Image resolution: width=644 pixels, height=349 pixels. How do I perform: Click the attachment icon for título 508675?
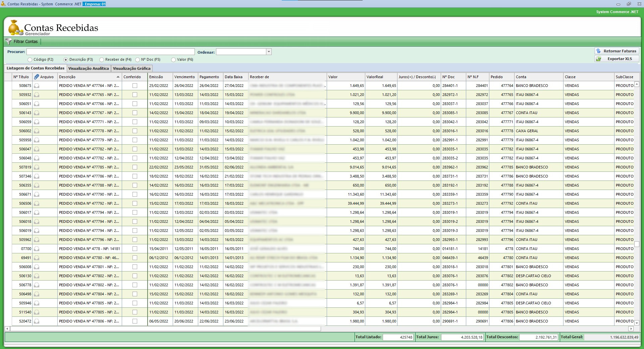click(x=37, y=86)
